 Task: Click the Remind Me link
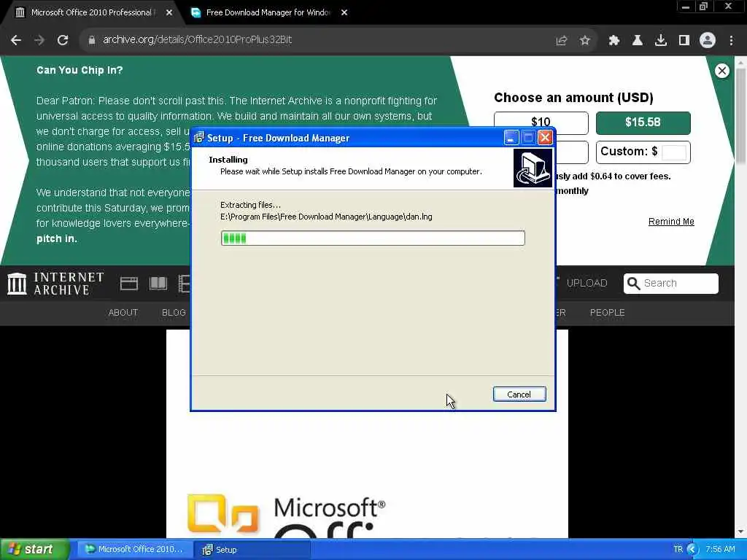pos(671,222)
